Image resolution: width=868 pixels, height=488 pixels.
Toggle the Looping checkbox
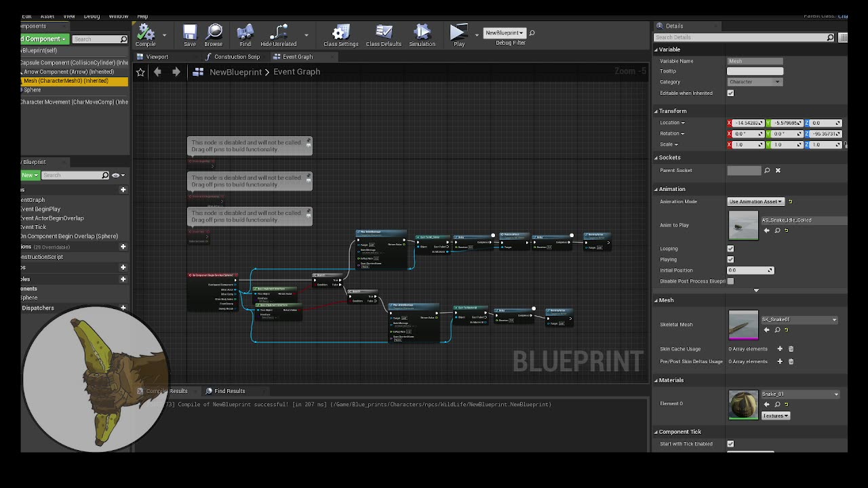click(730, 249)
